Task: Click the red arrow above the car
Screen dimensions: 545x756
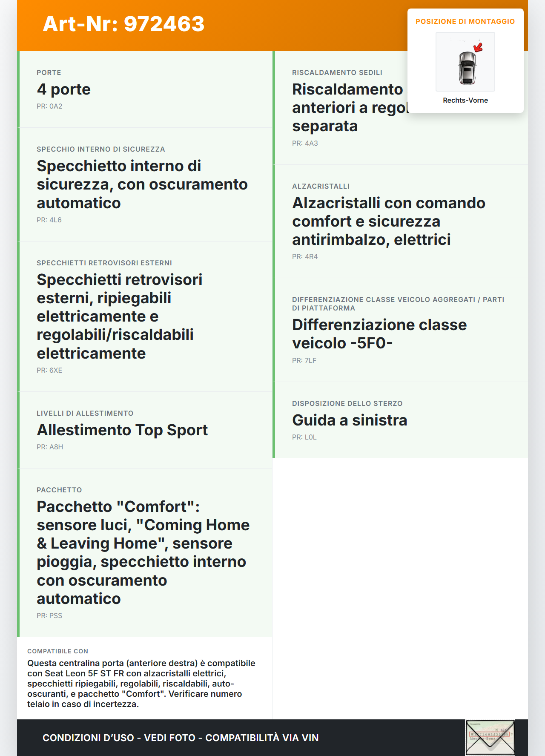Action: pyautogui.click(x=478, y=47)
